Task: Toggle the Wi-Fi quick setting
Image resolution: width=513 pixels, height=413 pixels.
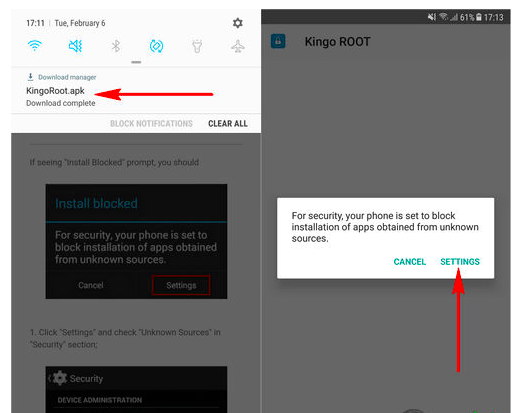Action: pos(35,45)
